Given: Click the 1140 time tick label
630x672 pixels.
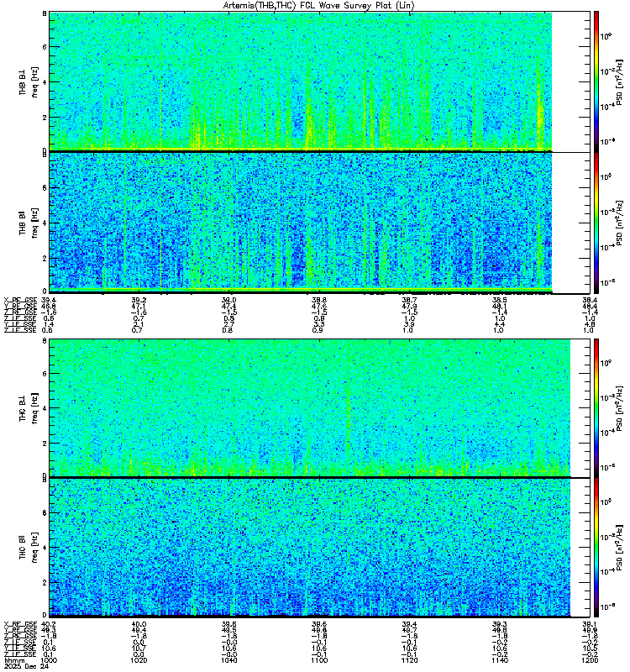Looking at the screenshot, I should [x=499, y=660].
